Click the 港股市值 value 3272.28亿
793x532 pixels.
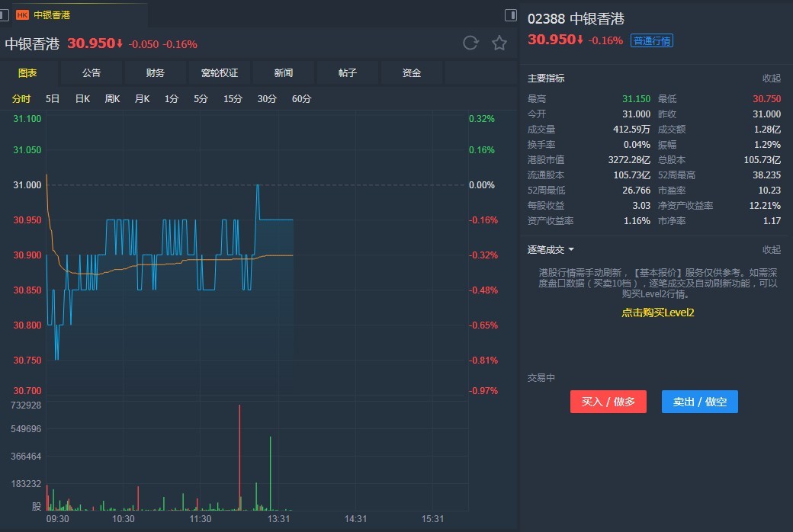629,160
